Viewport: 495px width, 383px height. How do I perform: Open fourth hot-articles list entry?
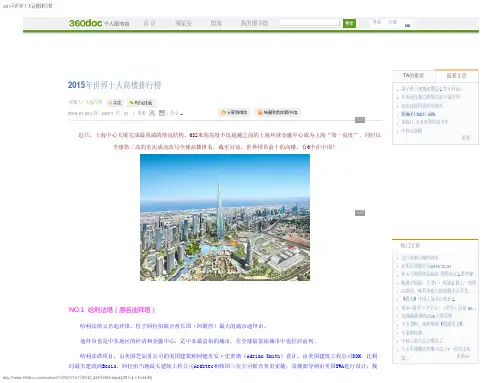click(438, 282)
